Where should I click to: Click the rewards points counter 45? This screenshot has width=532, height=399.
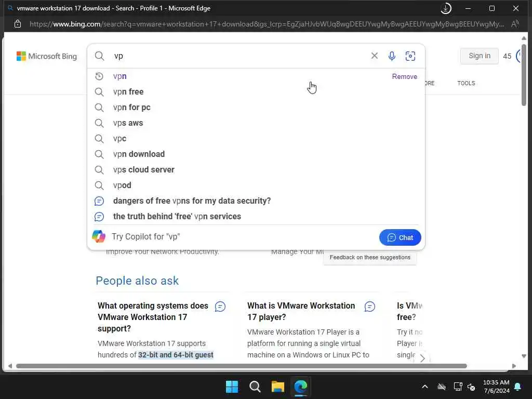tap(507, 56)
